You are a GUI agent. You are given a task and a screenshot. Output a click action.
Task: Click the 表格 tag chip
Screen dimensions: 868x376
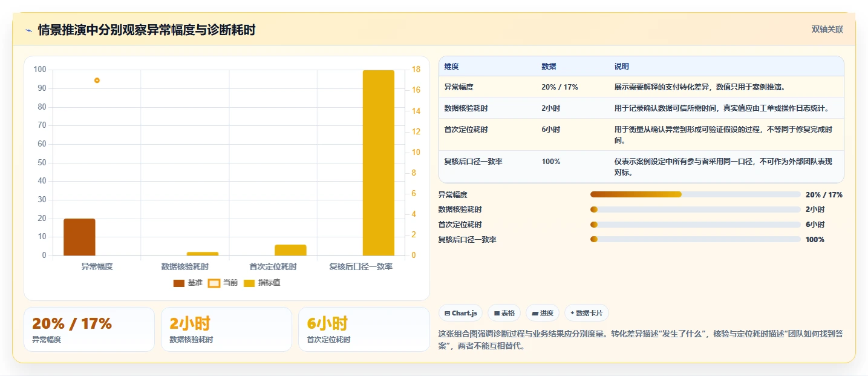(504, 313)
